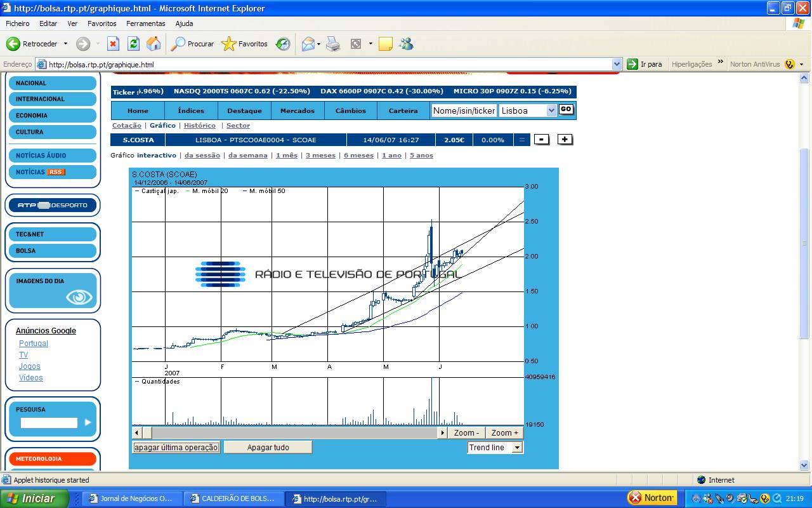Switch to the Histórico tab
The width and height of the screenshot is (812, 508).
[199, 126]
